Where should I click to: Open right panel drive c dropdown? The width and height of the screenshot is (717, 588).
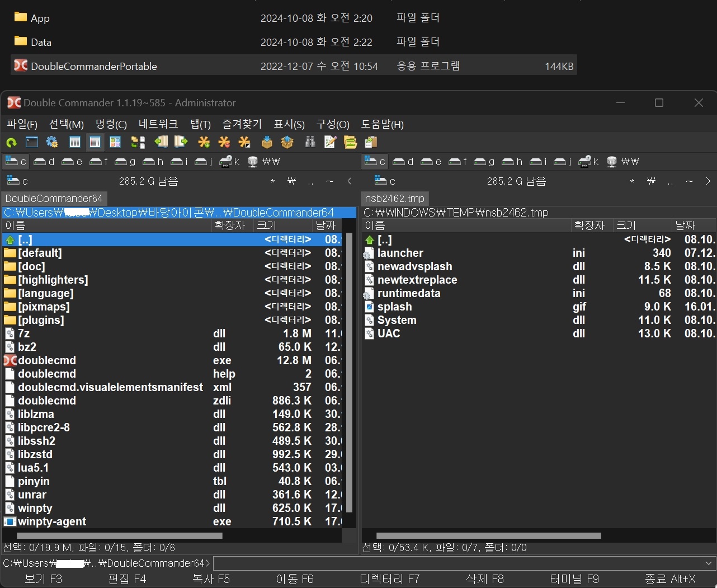coord(385,181)
